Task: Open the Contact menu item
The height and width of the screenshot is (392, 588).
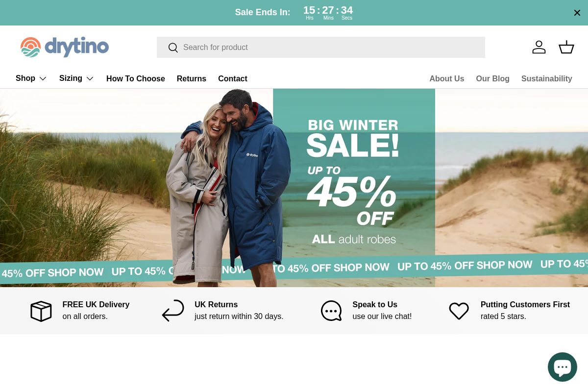Action: (x=233, y=78)
